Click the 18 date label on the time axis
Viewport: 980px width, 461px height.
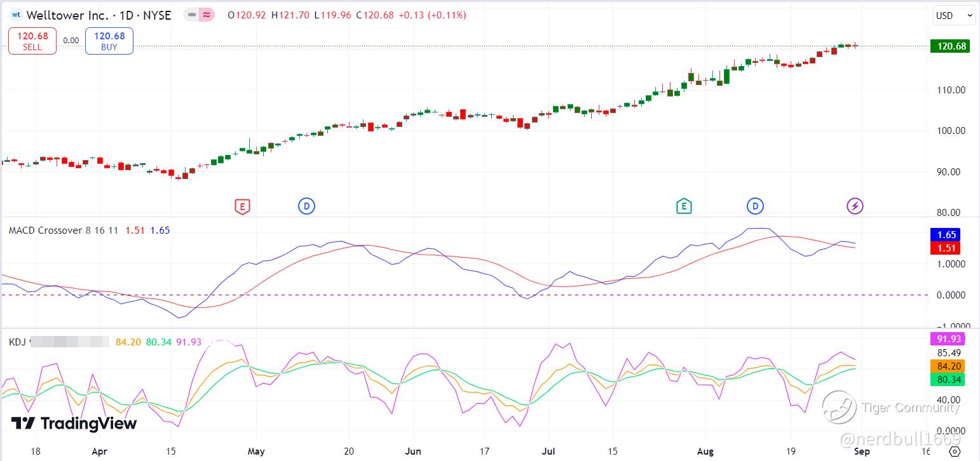point(35,452)
